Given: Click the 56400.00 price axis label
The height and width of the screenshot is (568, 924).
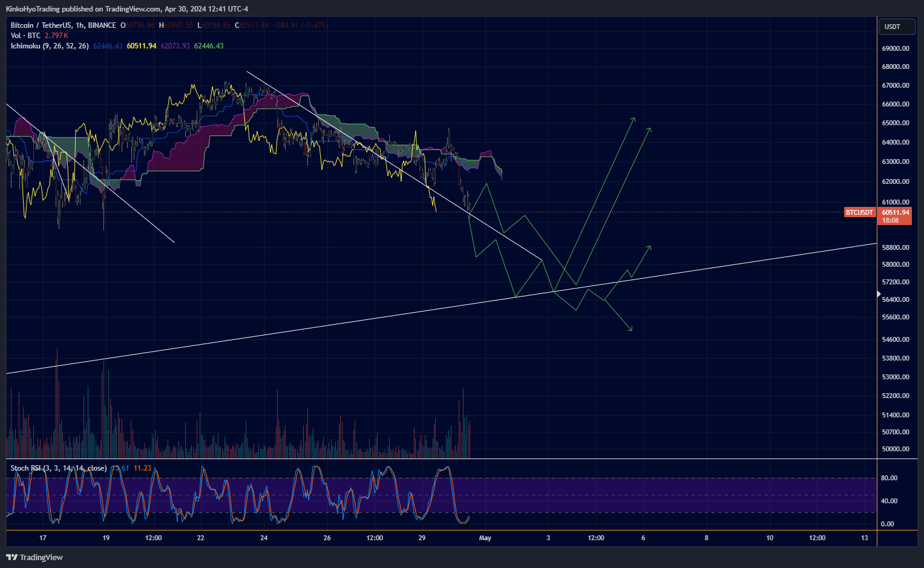Looking at the screenshot, I should point(896,299).
